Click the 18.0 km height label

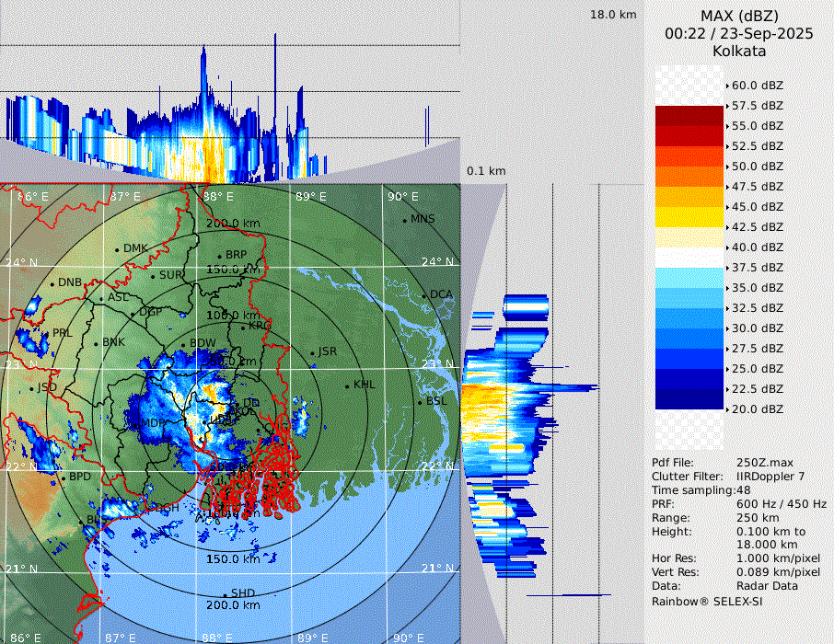coord(613,15)
